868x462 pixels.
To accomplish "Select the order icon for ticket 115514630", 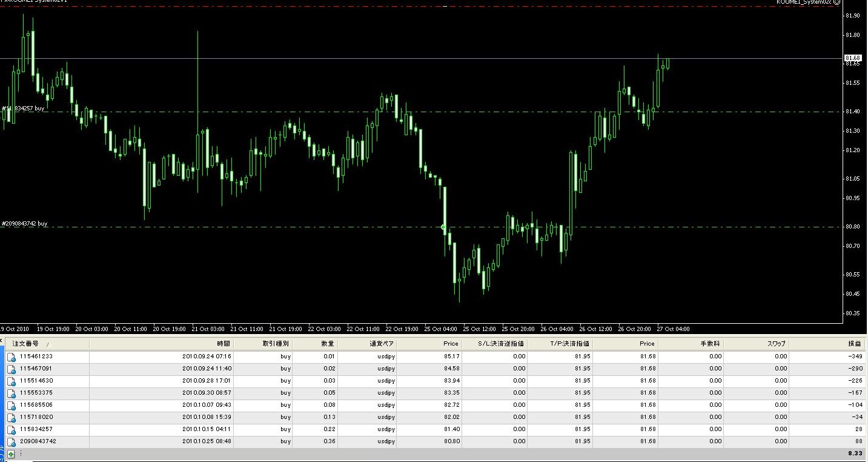I will (x=11, y=381).
